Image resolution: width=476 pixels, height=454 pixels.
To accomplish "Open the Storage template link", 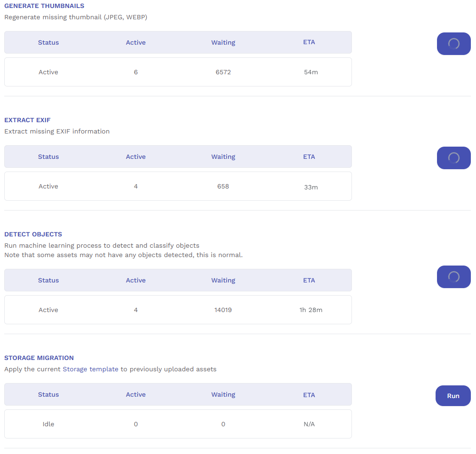I will (x=90, y=369).
